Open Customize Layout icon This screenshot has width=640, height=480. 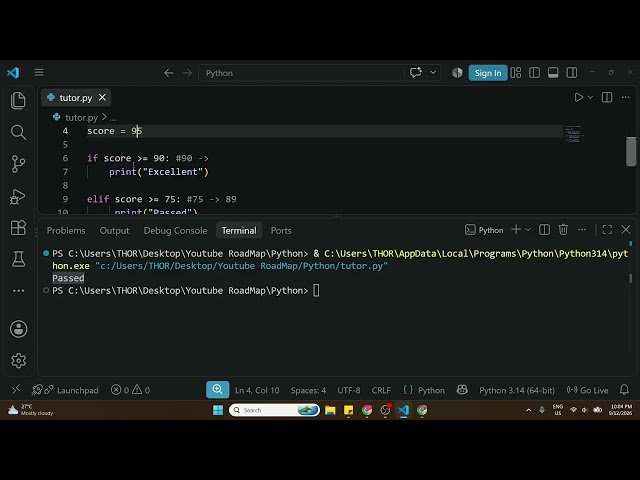pyautogui.click(x=516, y=73)
